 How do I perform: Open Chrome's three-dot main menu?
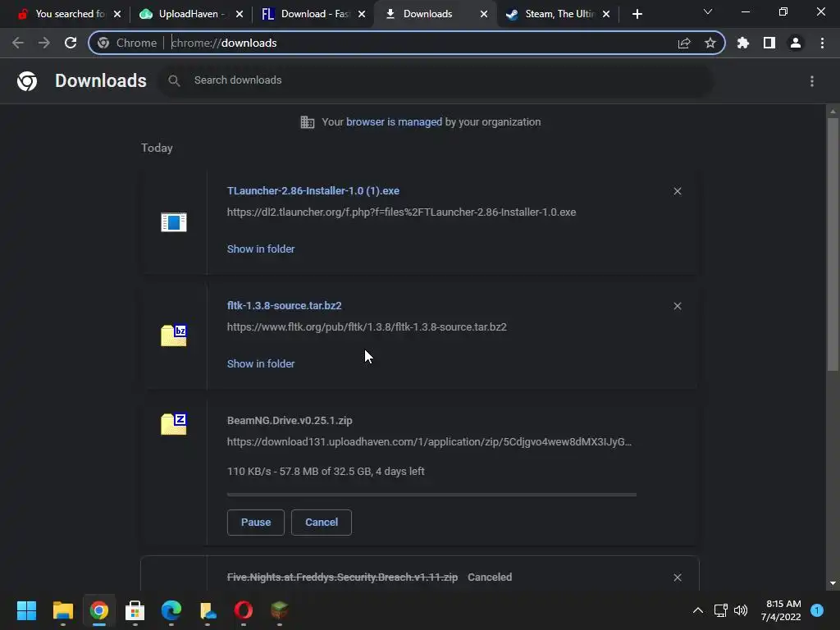click(822, 43)
